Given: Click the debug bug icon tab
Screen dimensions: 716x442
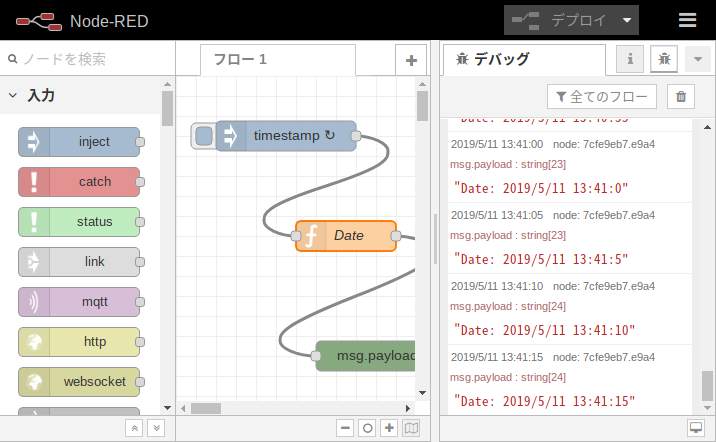Looking at the screenshot, I should click(x=664, y=59).
